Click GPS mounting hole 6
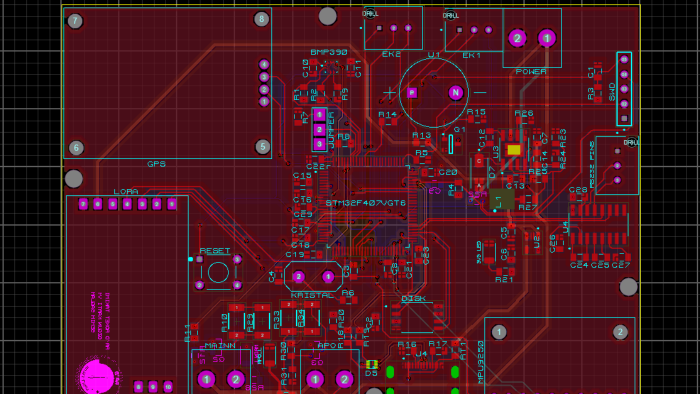700x394 pixels. pyautogui.click(x=76, y=148)
